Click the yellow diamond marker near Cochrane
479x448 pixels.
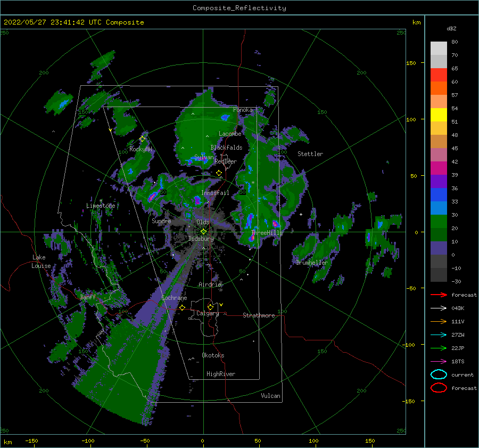[x=183, y=307]
